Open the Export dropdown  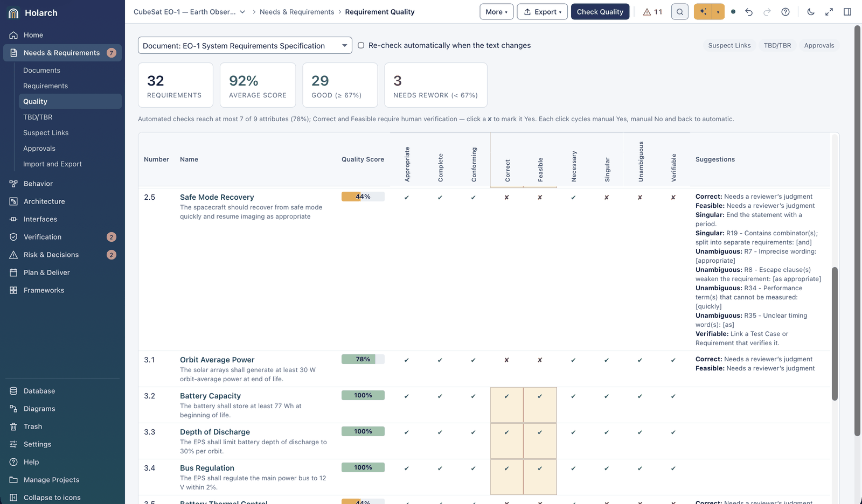542,12
